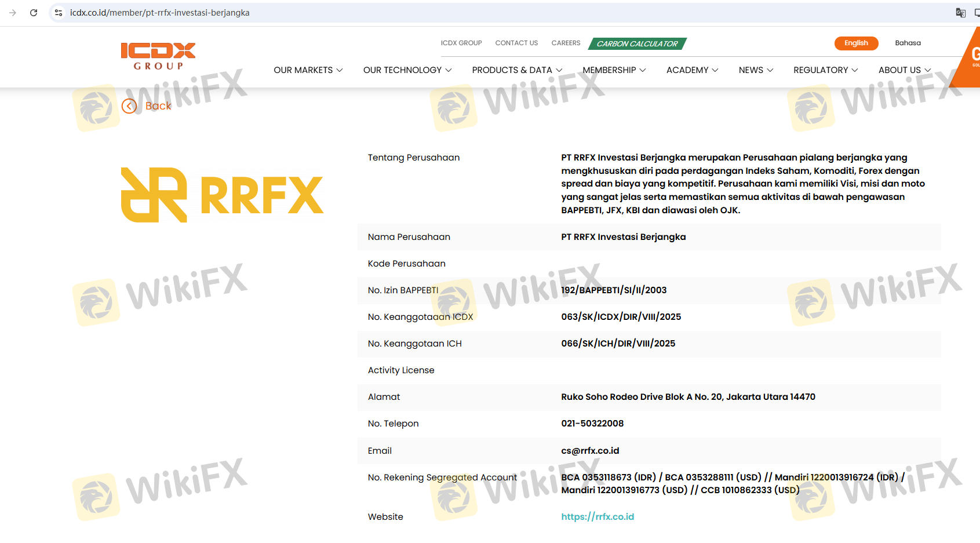Image resolution: width=980 pixels, height=543 pixels.
Task: Click the No. Izin BAPPEBTI label
Action: point(403,290)
